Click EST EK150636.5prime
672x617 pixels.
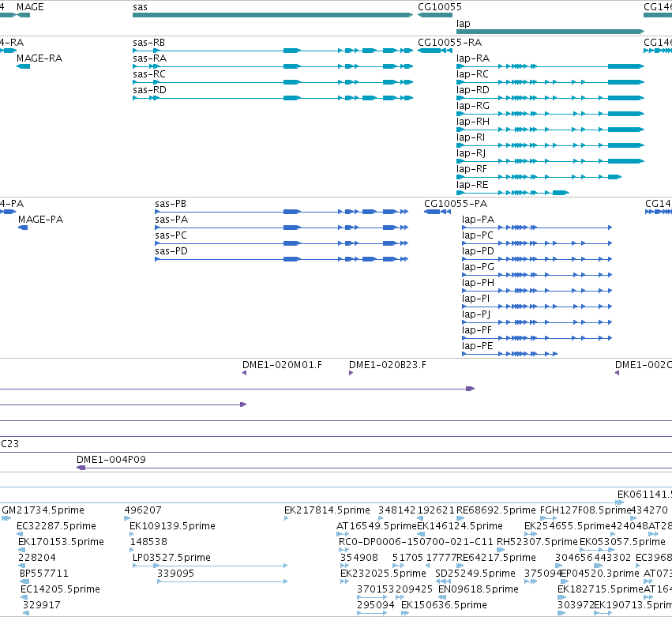coord(444,605)
